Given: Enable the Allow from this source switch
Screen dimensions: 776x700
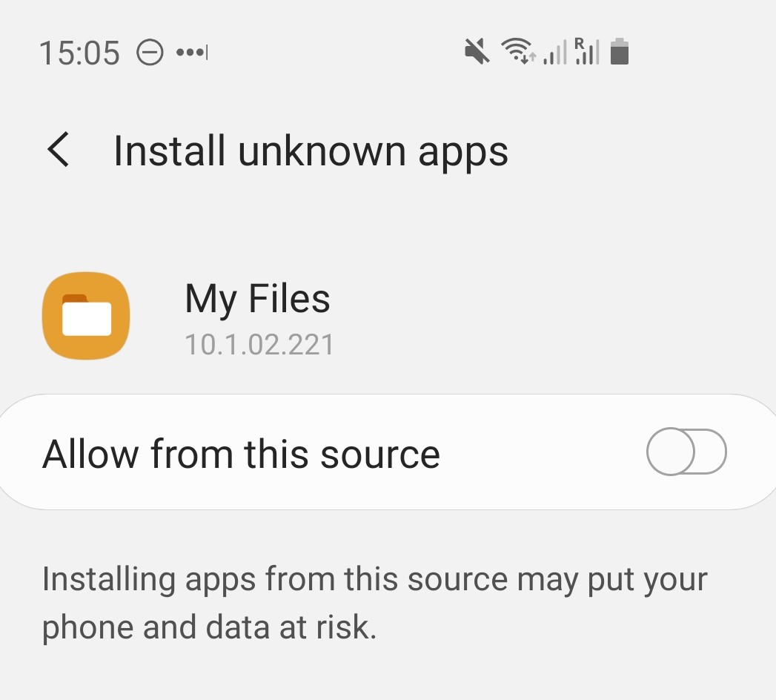Looking at the screenshot, I should click(686, 452).
